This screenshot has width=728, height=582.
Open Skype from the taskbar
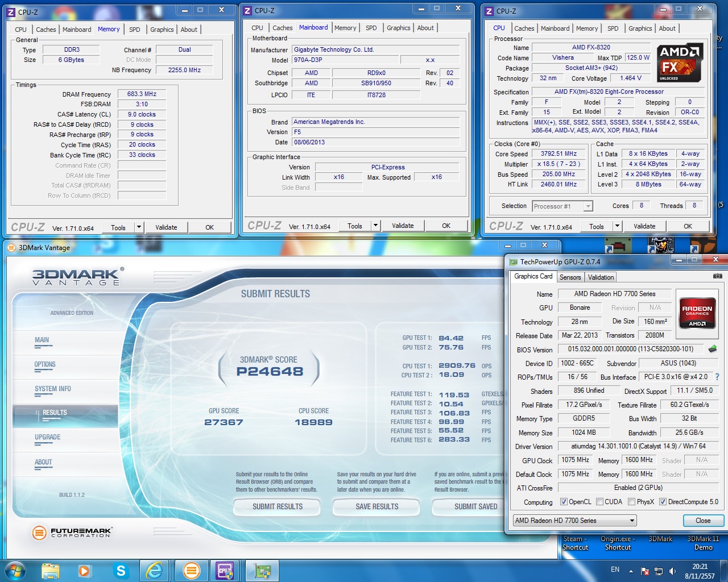(121, 571)
